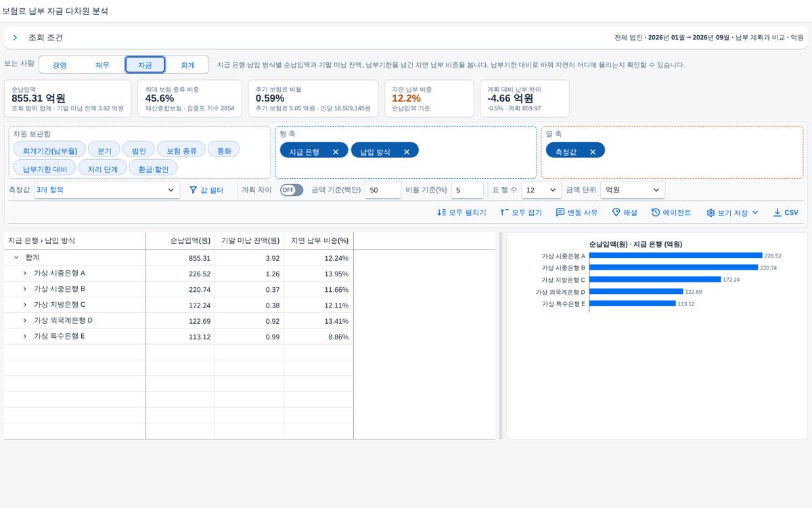Collapse the 합계 total row
Screen dimensions: 812x508
tap(16, 258)
